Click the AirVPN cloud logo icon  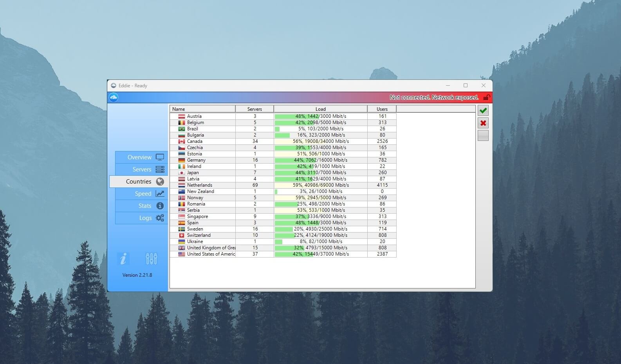coord(114,97)
